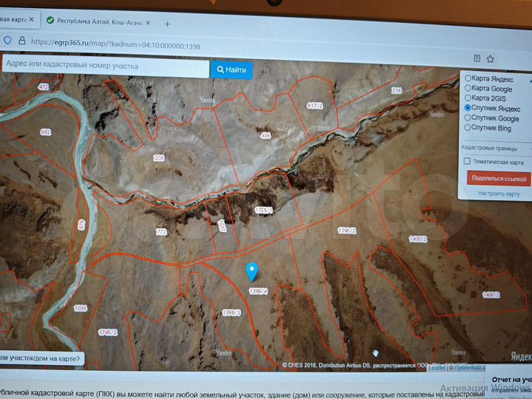Click Поделиться ссылкой red button
Image resolution: width=532 pixels, height=399 pixels.
coord(499,179)
